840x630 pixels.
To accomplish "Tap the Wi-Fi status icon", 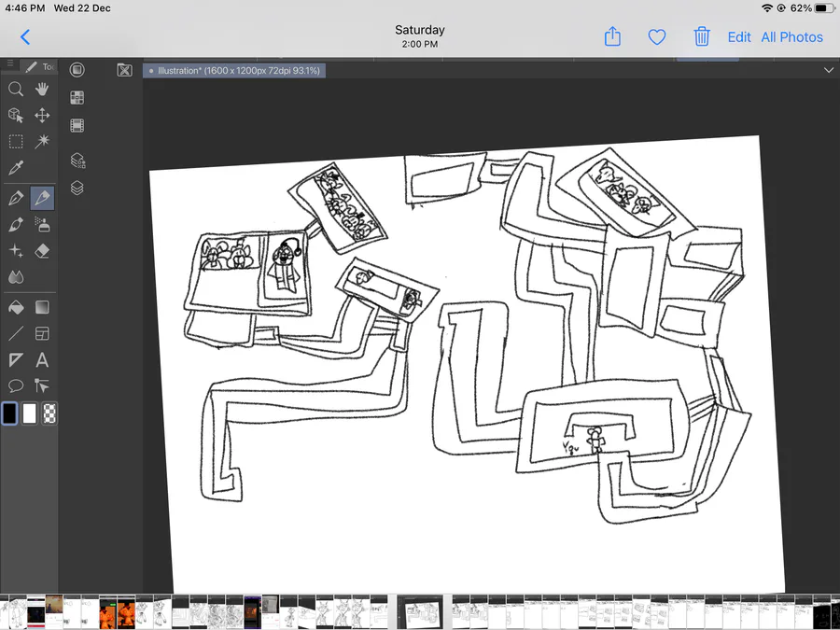I will click(x=767, y=8).
